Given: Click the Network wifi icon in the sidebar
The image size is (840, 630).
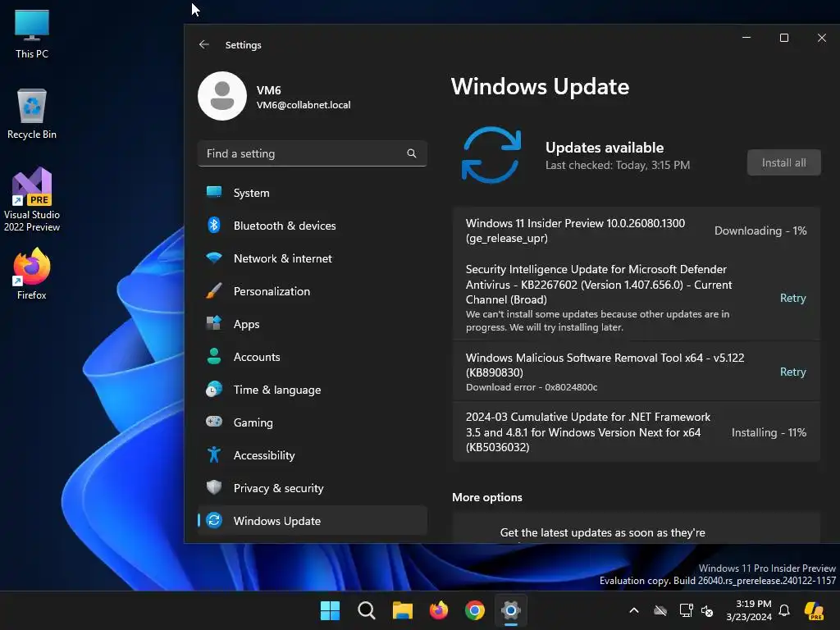Looking at the screenshot, I should [x=214, y=258].
